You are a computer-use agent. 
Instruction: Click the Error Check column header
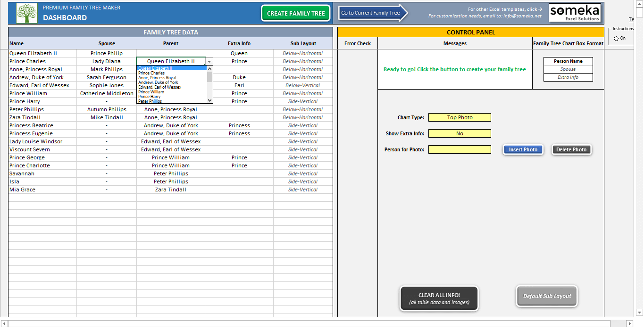tap(358, 43)
